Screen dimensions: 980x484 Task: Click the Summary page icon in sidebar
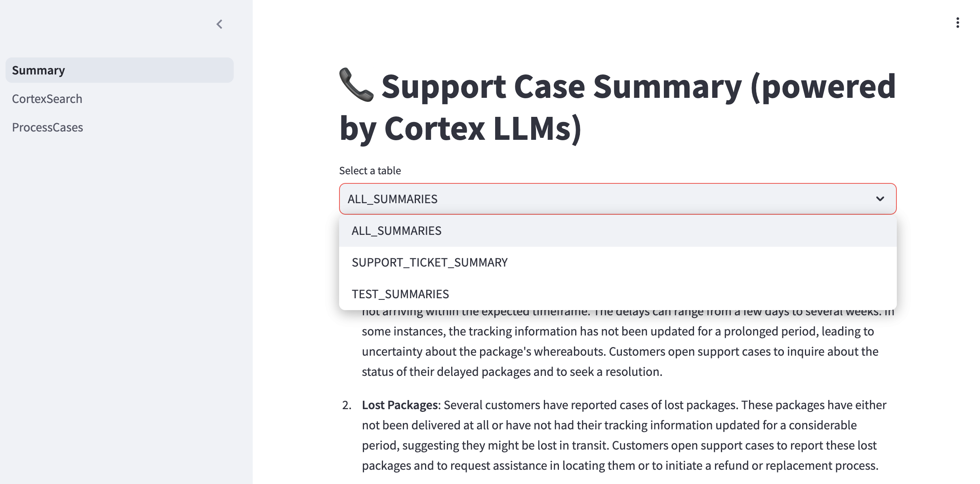point(39,70)
